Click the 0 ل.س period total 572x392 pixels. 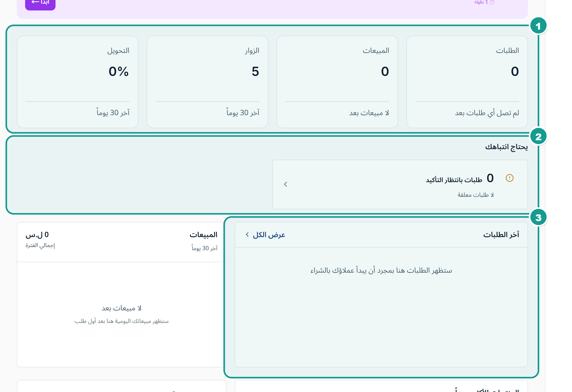coord(37,235)
